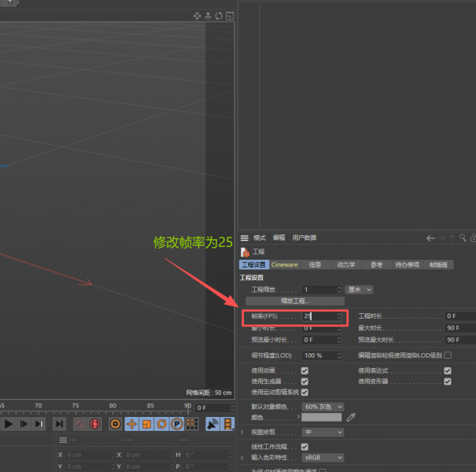Toggle scale keyframe recording icon
This screenshot has height=472, width=476.
[x=146, y=424]
